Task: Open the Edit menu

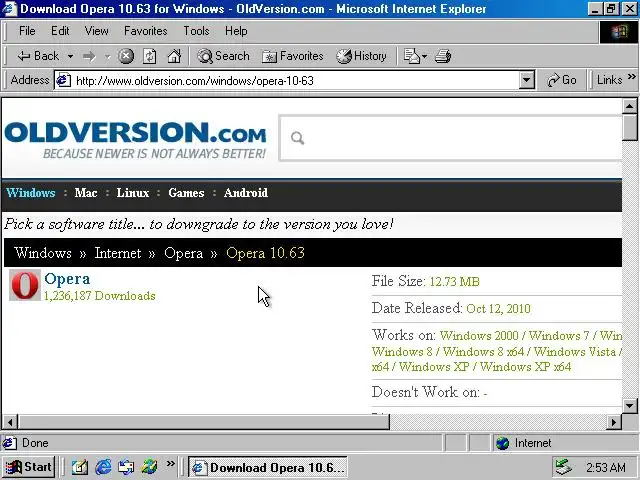Action: 60,31
